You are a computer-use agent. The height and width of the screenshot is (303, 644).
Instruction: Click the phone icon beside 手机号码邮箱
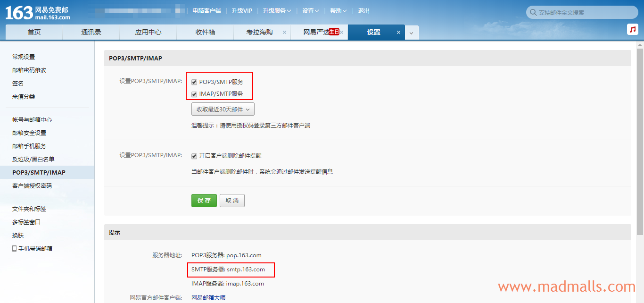14,248
